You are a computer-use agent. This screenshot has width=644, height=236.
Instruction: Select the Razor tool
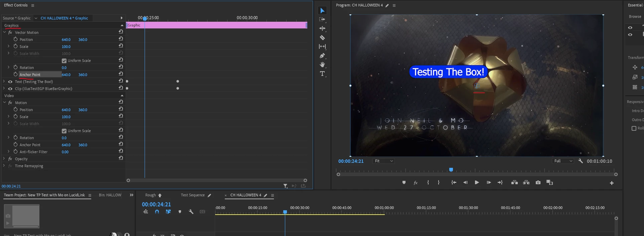[x=322, y=37]
